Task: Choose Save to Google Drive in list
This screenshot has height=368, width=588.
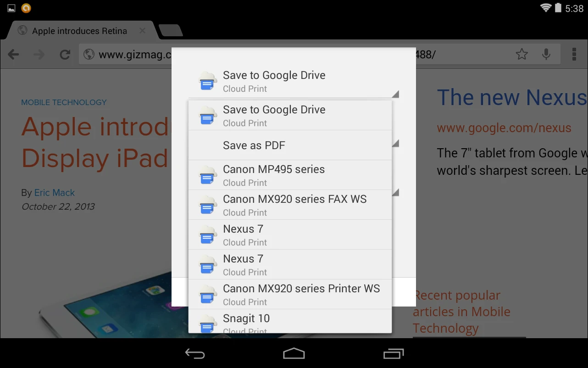Action: click(x=290, y=115)
